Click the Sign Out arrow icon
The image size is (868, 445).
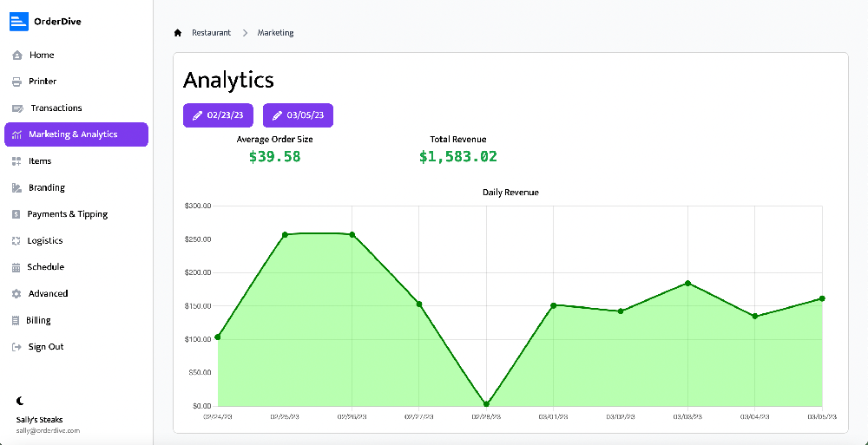[16, 347]
